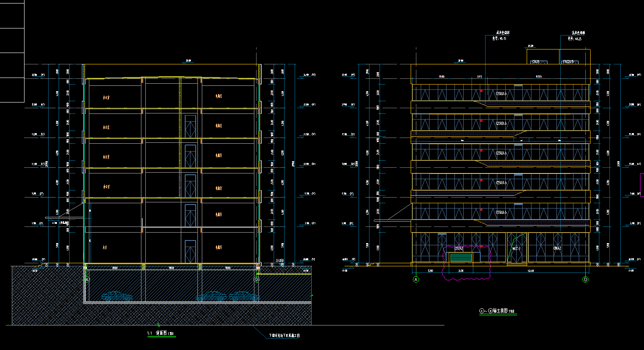Click the 浅灰色铝板 material annotation text
The image size is (644, 350).
pyautogui.click(x=578, y=33)
